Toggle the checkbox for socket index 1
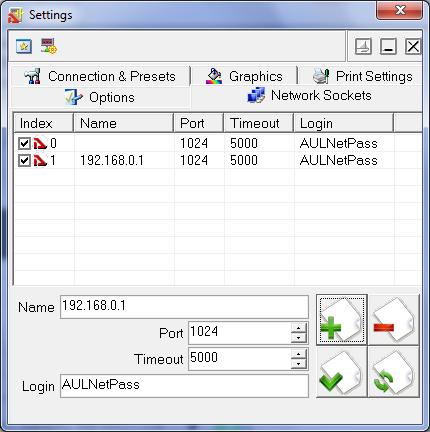 24,161
